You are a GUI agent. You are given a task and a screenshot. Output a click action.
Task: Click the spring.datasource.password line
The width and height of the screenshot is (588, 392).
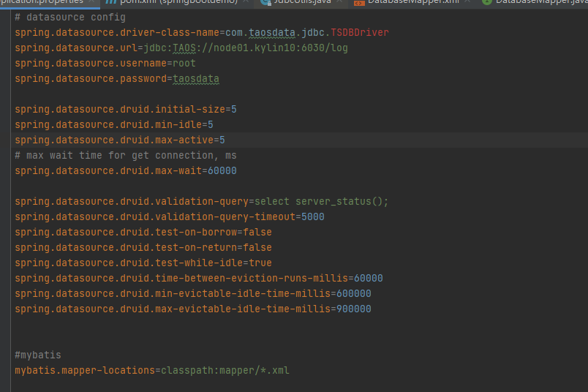pos(117,79)
